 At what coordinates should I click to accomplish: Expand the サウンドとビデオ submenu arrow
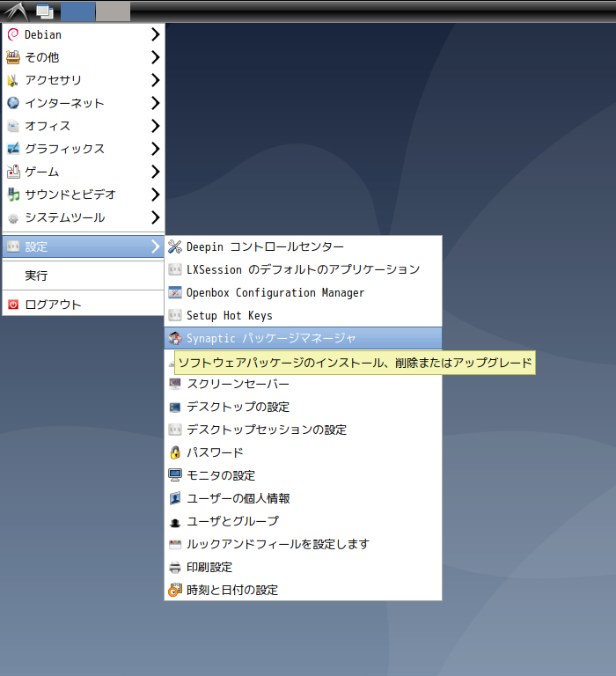click(156, 195)
